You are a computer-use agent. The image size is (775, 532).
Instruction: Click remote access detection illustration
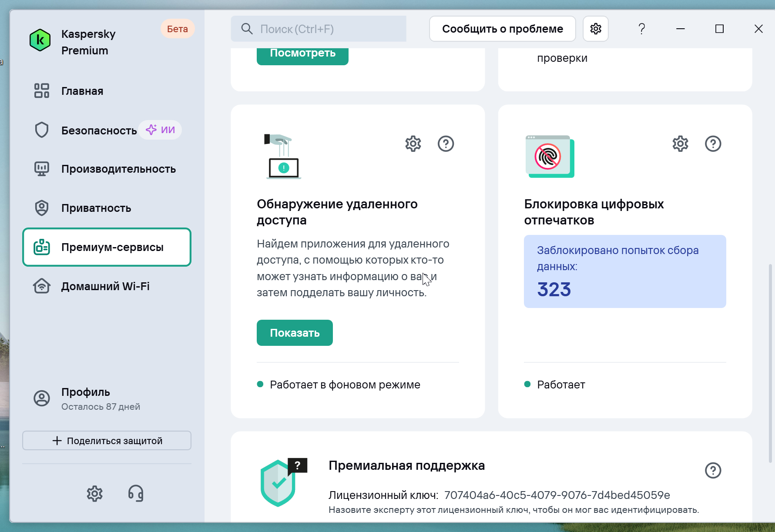(x=282, y=157)
